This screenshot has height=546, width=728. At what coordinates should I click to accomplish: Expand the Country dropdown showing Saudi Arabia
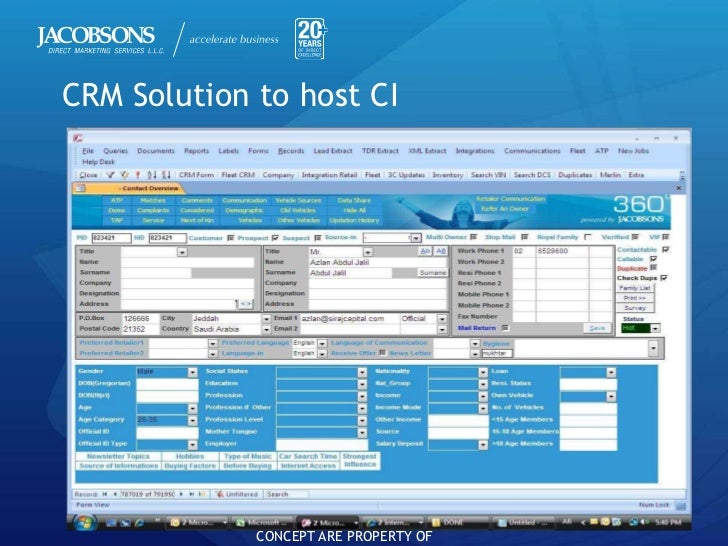click(266, 329)
